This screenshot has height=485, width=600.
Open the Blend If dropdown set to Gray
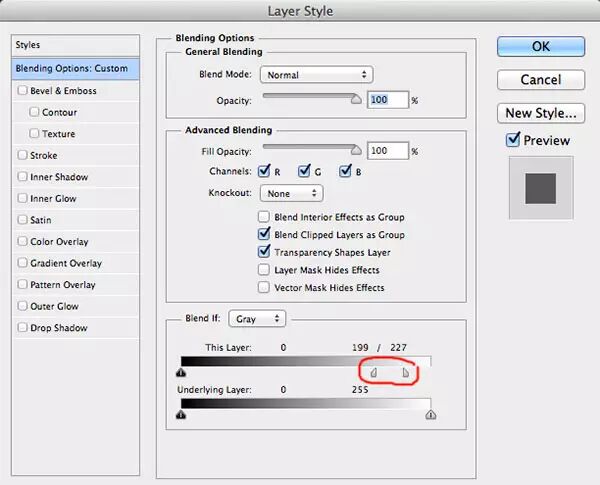tap(257, 318)
